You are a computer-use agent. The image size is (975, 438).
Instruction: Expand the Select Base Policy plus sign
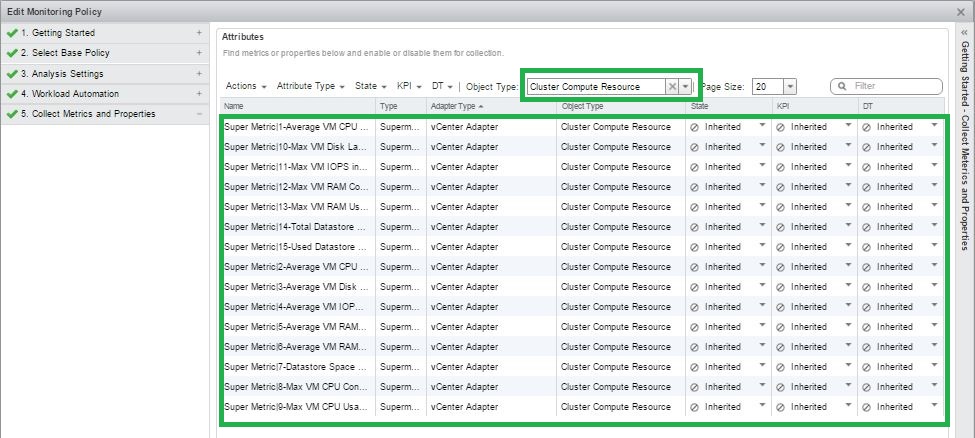click(x=200, y=53)
